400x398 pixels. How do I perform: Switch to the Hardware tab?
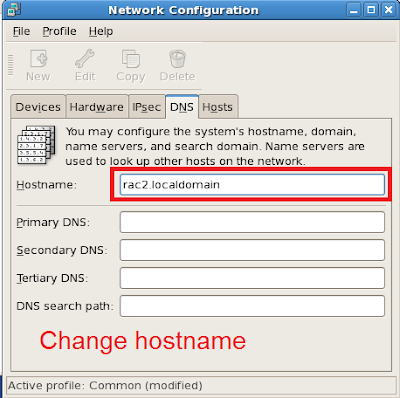[x=97, y=107]
